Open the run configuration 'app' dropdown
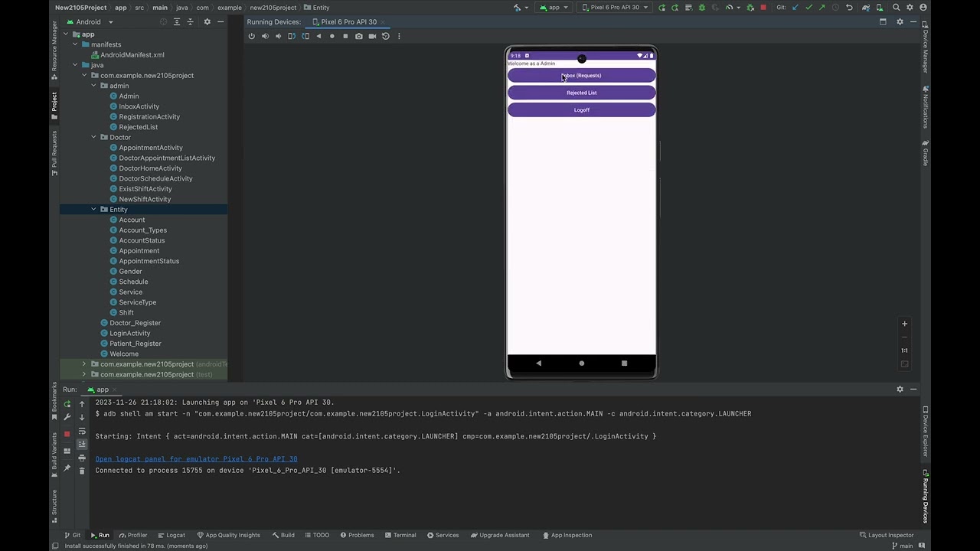 point(554,8)
